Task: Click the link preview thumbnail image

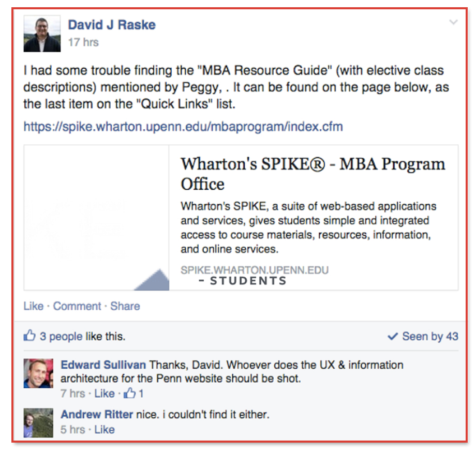Action: 97,218
